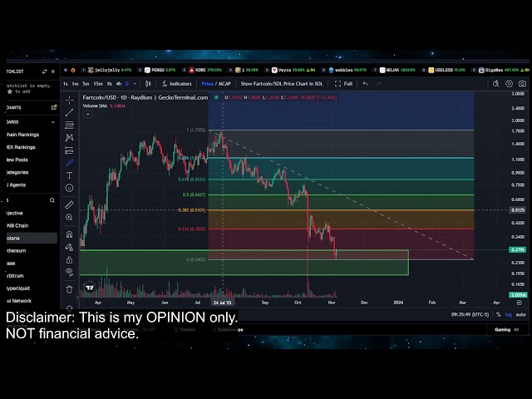The image size is (532, 399).
Task: Open the Indicators panel
Action: click(x=176, y=84)
